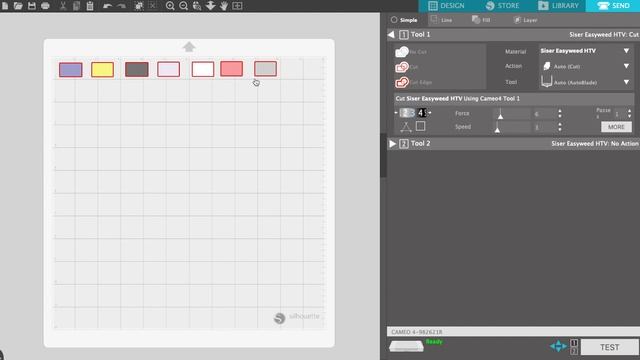Viewport: 640px width, 360px height.
Task: Click the blade type icon beside Auto (AutoBlade)
Action: pyautogui.click(x=547, y=82)
